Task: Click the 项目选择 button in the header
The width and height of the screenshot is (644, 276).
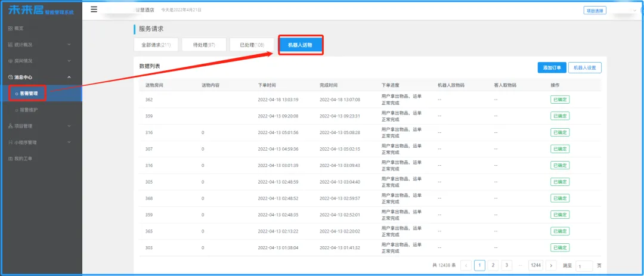Action: [595, 11]
